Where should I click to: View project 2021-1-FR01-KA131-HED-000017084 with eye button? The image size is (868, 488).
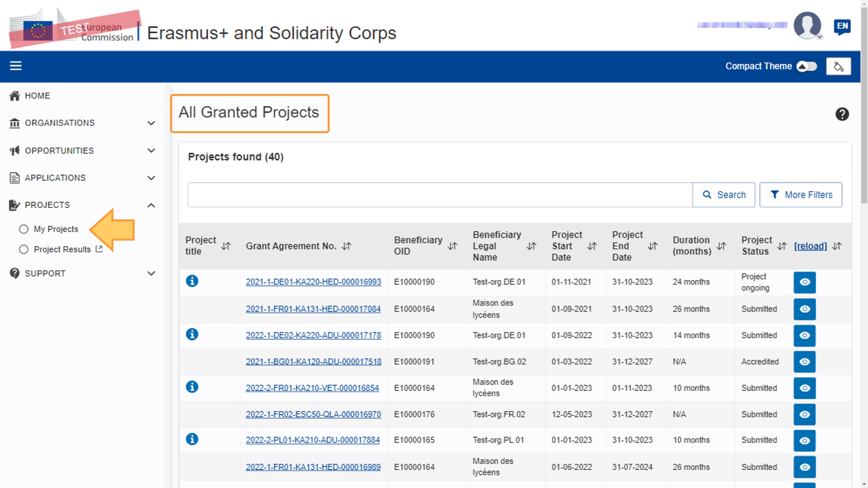coord(805,309)
